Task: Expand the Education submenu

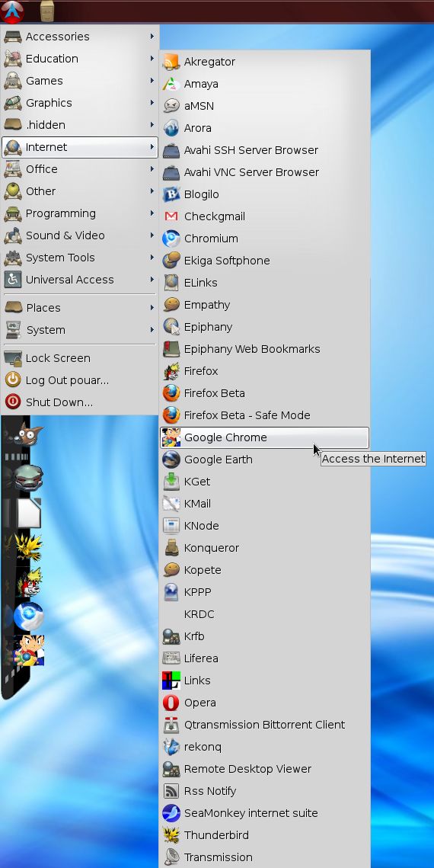Action: tap(80, 59)
